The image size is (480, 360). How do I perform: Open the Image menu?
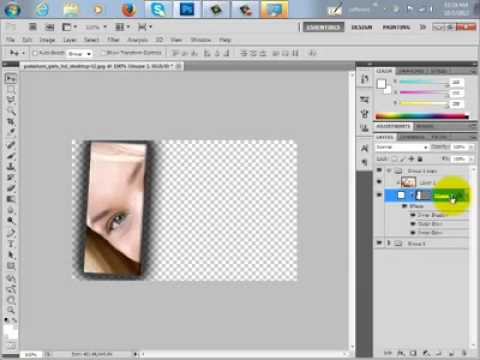[x=47, y=40]
